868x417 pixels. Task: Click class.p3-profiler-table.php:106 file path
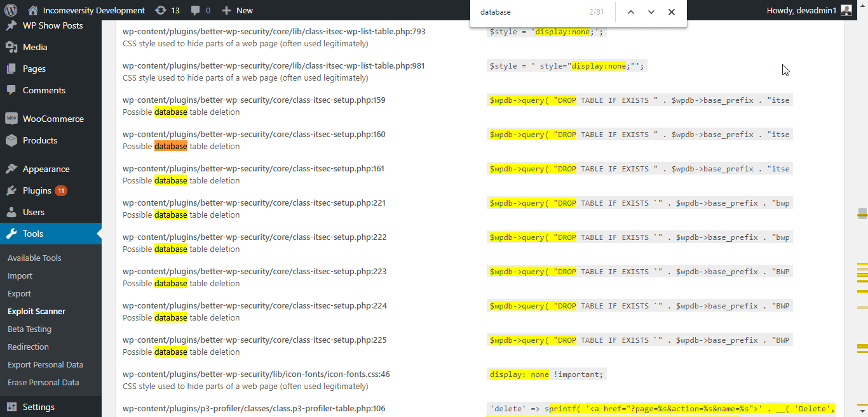tap(254, 409)
